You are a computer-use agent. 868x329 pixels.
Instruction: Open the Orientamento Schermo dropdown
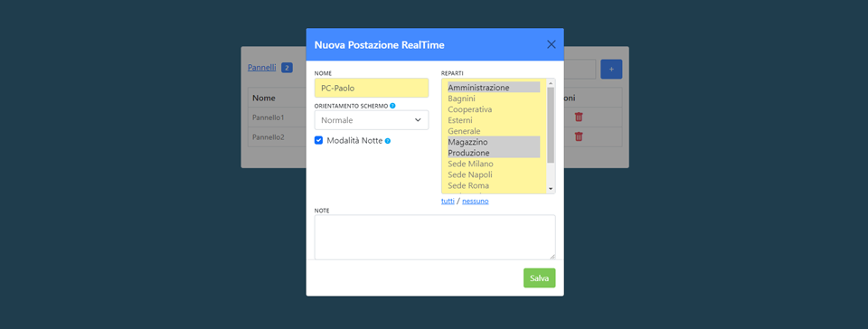[x=372, y=120]
